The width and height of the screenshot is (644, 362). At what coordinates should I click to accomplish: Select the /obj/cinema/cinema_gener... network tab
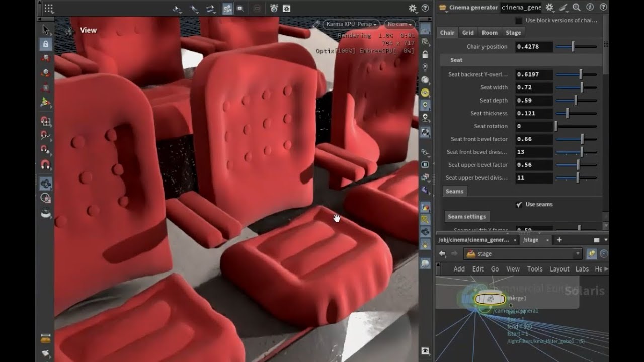click(474, 240)
